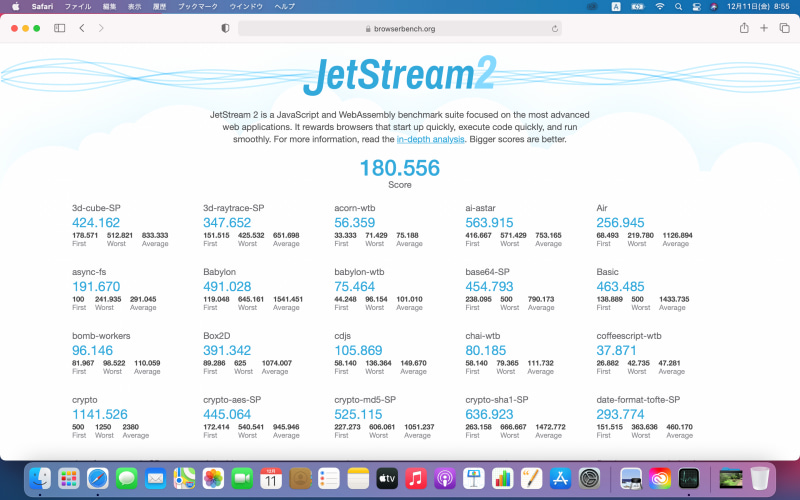Open Finder from the Dock
800x500 pixels.
point(40,479)
